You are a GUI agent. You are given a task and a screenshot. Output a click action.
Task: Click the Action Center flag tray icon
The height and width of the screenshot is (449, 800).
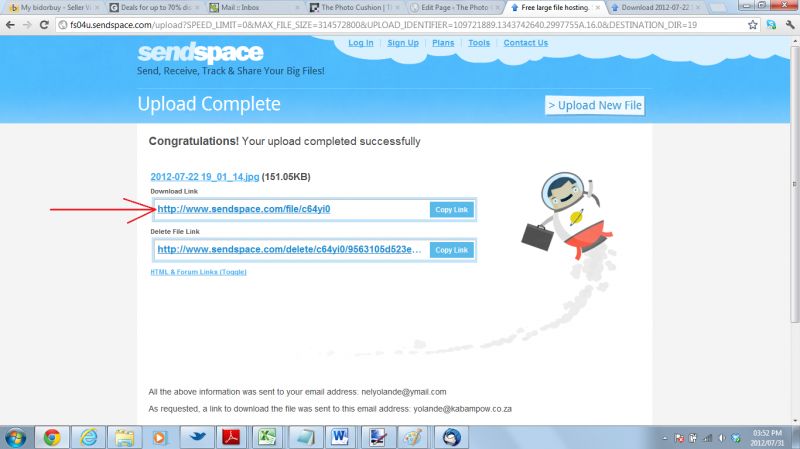[x=679, y=438]
